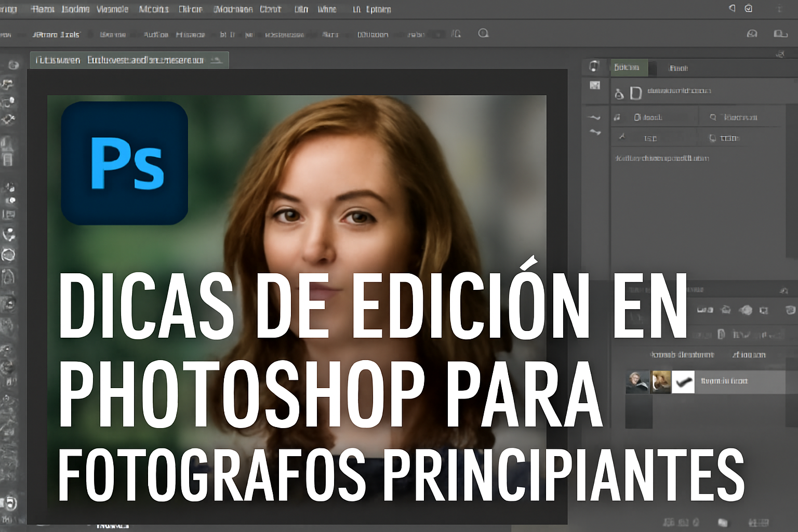Click the round blob icon in layers panel icon row
This screenshot has width=798, height=532.
click(x=746, y=310)
